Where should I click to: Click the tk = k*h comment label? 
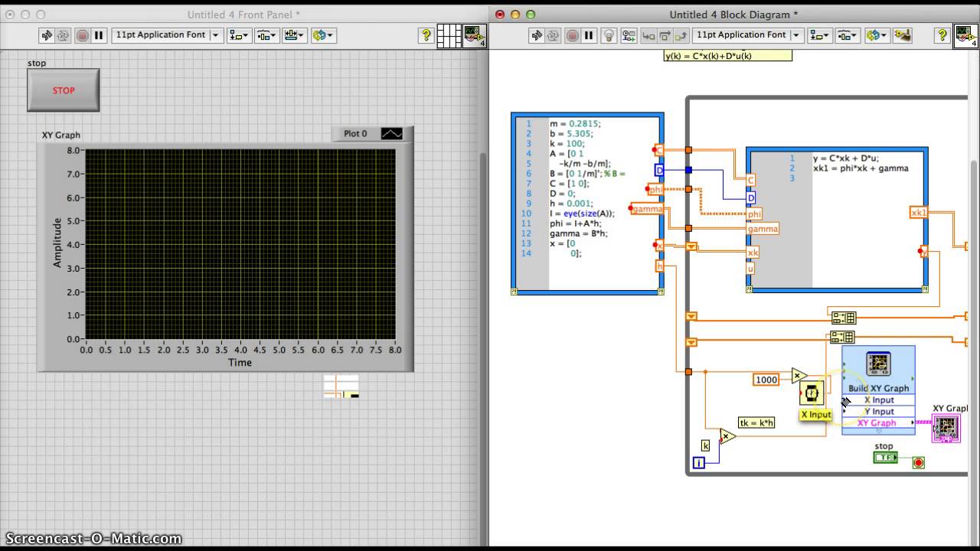[x=756, y=422]
